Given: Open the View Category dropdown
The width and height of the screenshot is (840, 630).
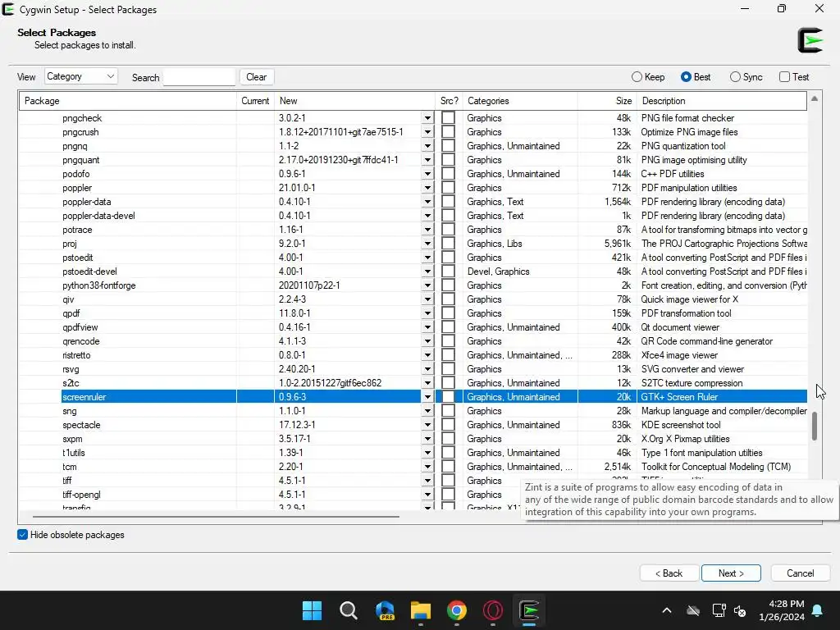Looking at the screenshot, I should pos(81,76).
